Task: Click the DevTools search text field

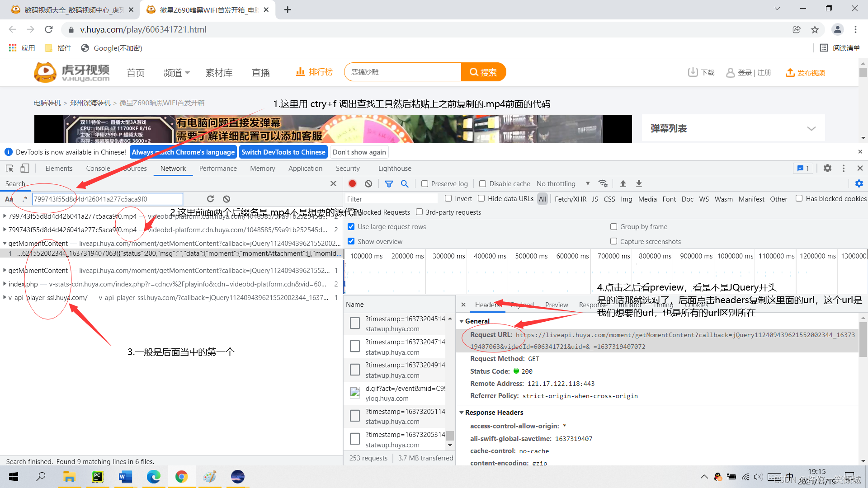Action: click(x=108, y=199)
